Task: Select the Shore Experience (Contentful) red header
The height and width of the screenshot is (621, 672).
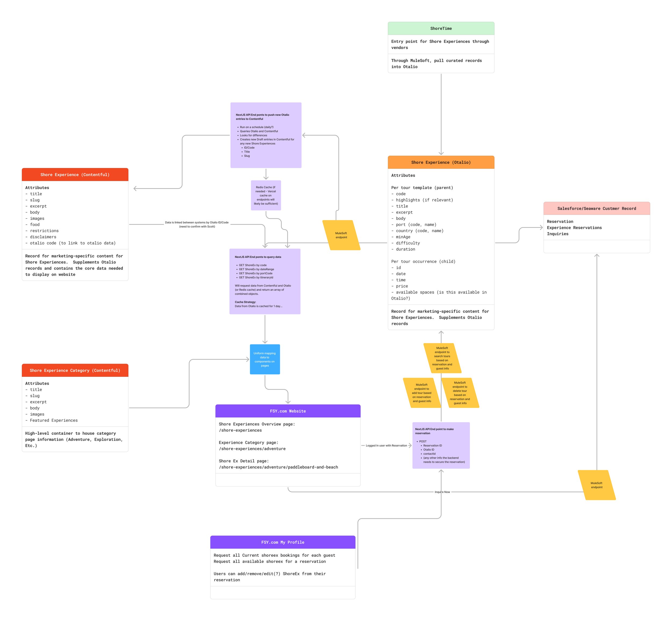Action: point(75,175)
